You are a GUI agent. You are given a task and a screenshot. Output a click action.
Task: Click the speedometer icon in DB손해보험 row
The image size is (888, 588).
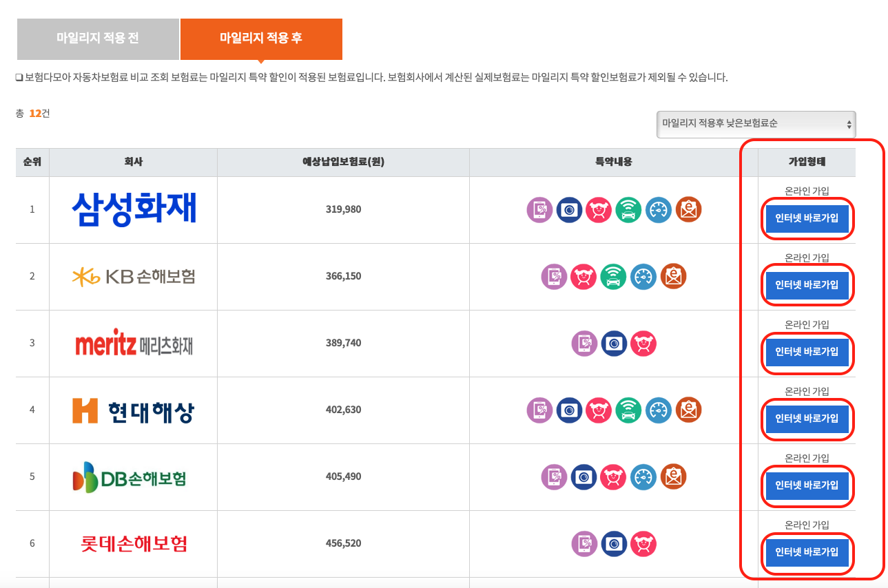pyautogui.click(x=643, y=477)
